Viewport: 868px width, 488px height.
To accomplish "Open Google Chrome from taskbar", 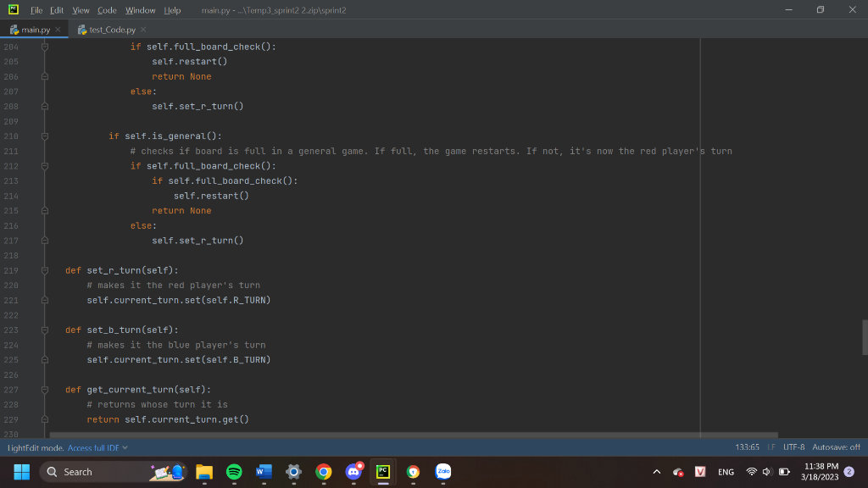I will coord(324,472).
